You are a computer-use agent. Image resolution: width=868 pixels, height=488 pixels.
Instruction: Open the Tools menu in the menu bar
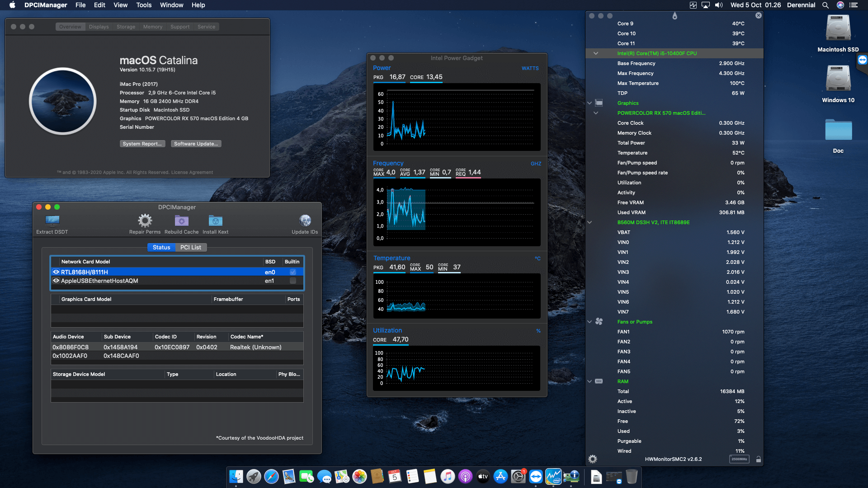(x=143, y=5)
